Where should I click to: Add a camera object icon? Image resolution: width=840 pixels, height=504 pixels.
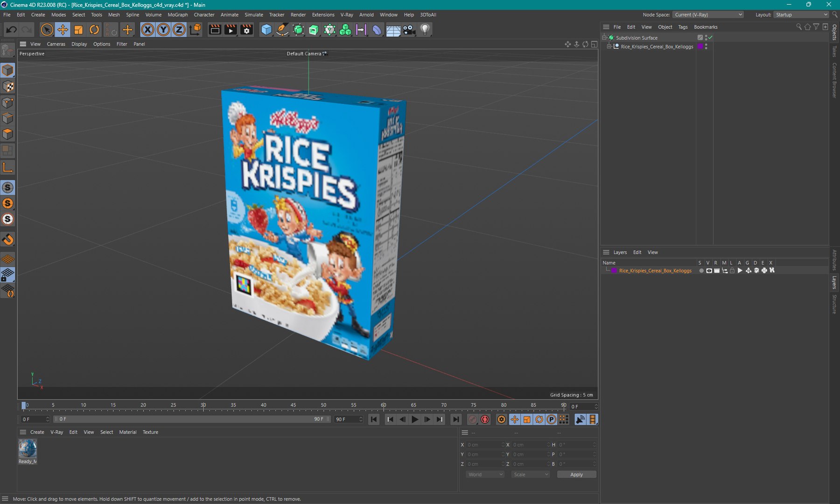tap(409, 30)
